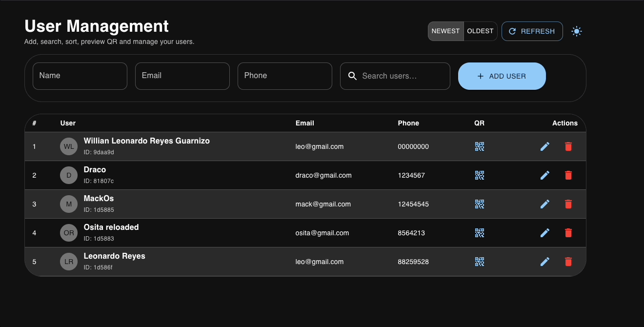
Task: Delete user Osita reloaded
Action: [568, 233]
